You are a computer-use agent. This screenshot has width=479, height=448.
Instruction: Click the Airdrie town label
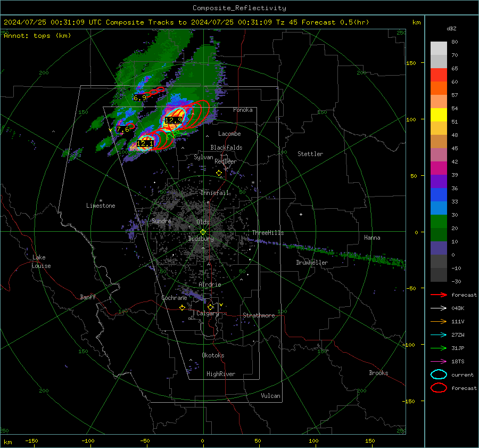coord(210,284)
